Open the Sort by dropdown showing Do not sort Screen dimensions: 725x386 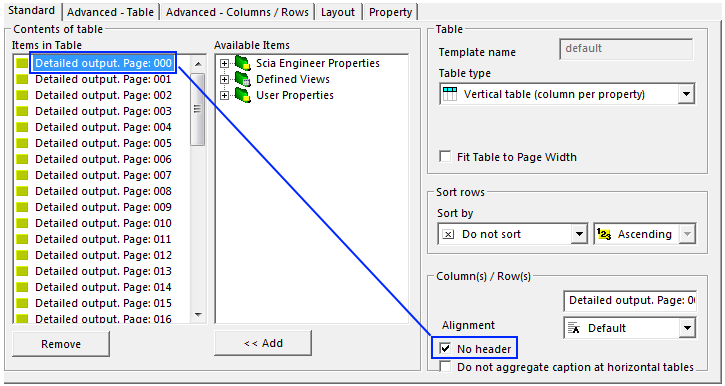tap(579, 234)
